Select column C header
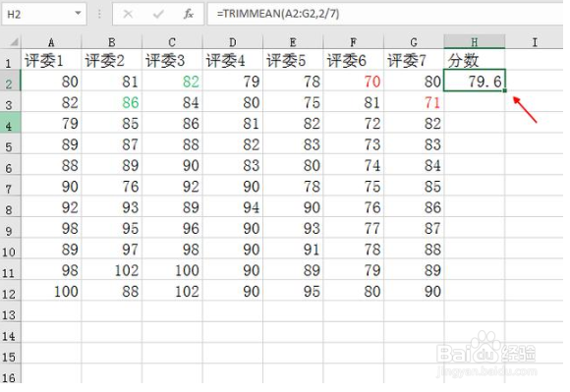The width and height of the screenshot is (570, 392). pyautogui.click(x=172, y=42)
